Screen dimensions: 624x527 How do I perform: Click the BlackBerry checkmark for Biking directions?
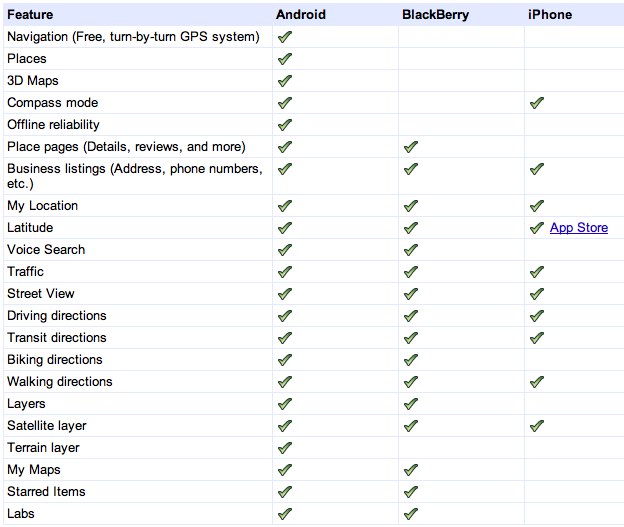click(x=411, y=360)
